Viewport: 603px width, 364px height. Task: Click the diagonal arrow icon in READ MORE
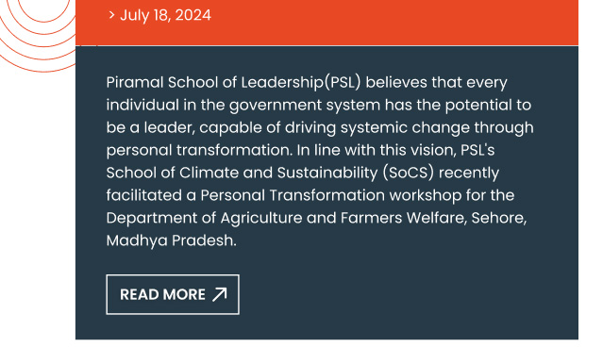click(220, 294)
